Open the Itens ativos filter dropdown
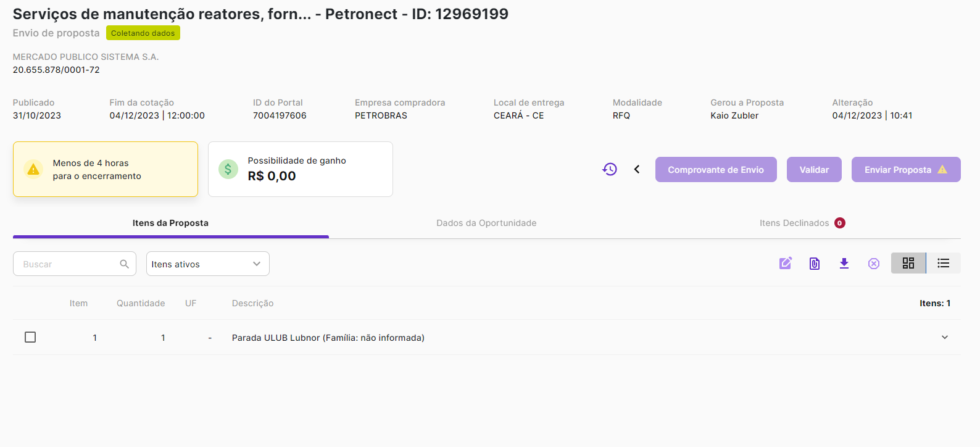This screenshot has height=447, width=980. click(x=207, y=264)
